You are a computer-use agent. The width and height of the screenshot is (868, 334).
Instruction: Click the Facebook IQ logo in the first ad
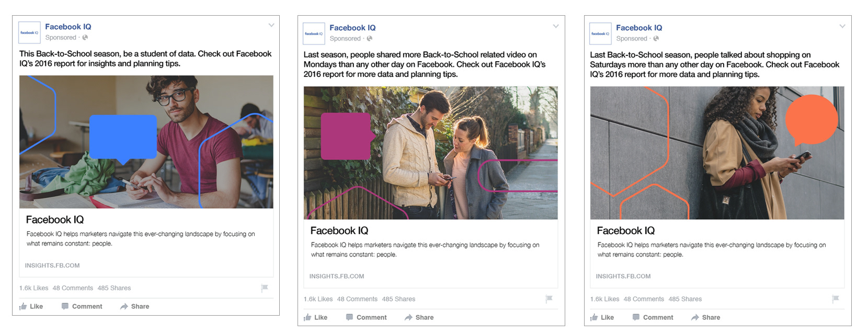pyautogui.click(x=29, y=32)
